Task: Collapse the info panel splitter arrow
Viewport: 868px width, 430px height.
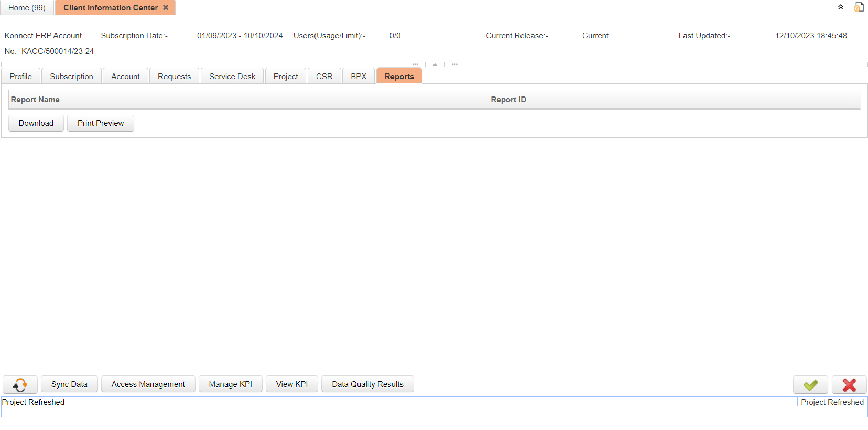Action: 435,64
